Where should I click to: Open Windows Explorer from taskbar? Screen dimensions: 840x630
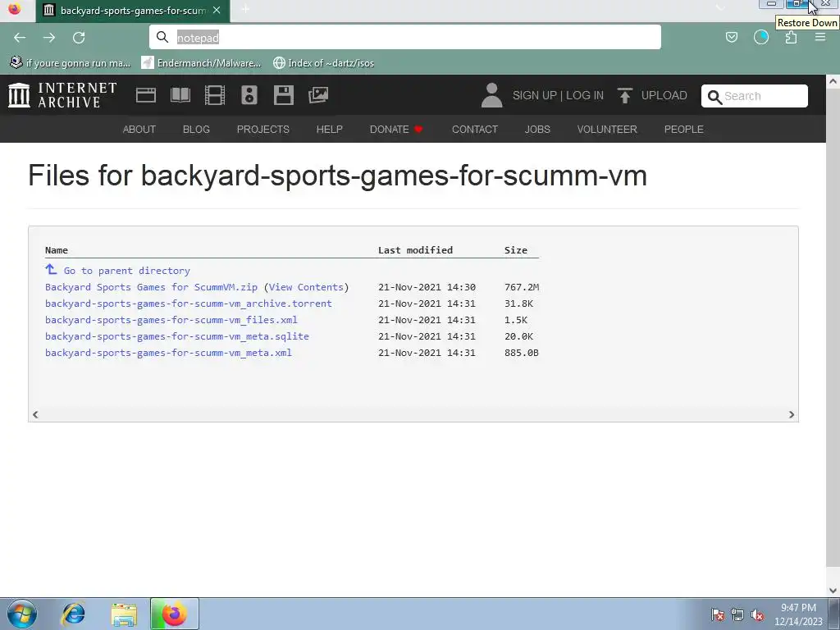click(x=124, y=614)
